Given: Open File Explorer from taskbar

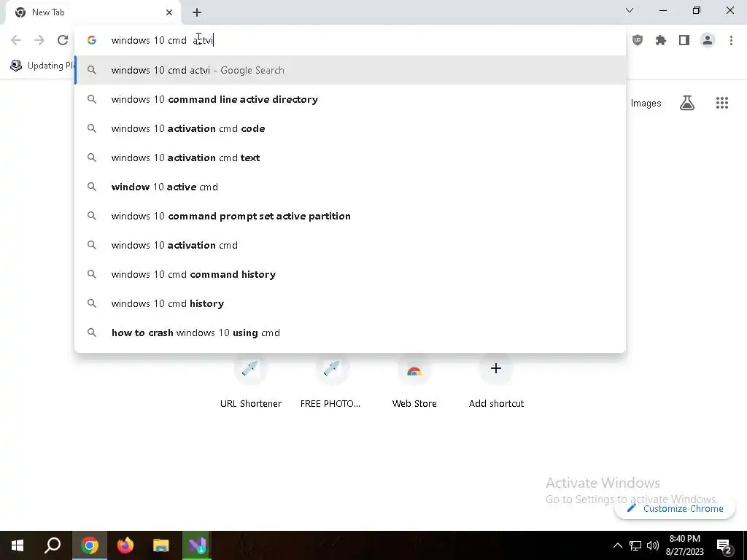Looking at the screenshot, I should click(x=161, y=545).
